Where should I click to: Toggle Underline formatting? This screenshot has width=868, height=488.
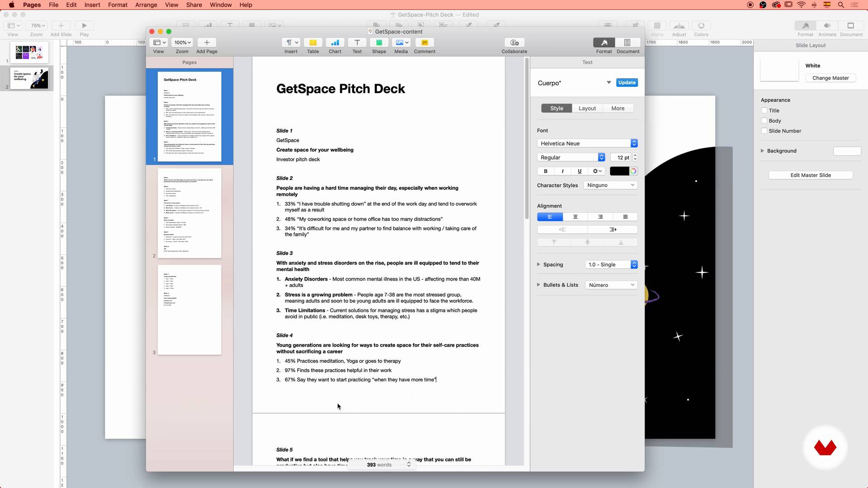pos(580,171)
